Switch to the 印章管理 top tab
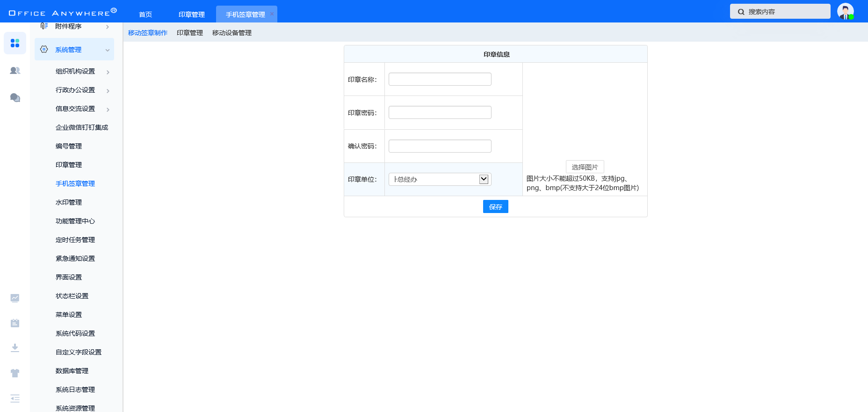Viewport: 868px width, 412px height. (192, 15)
